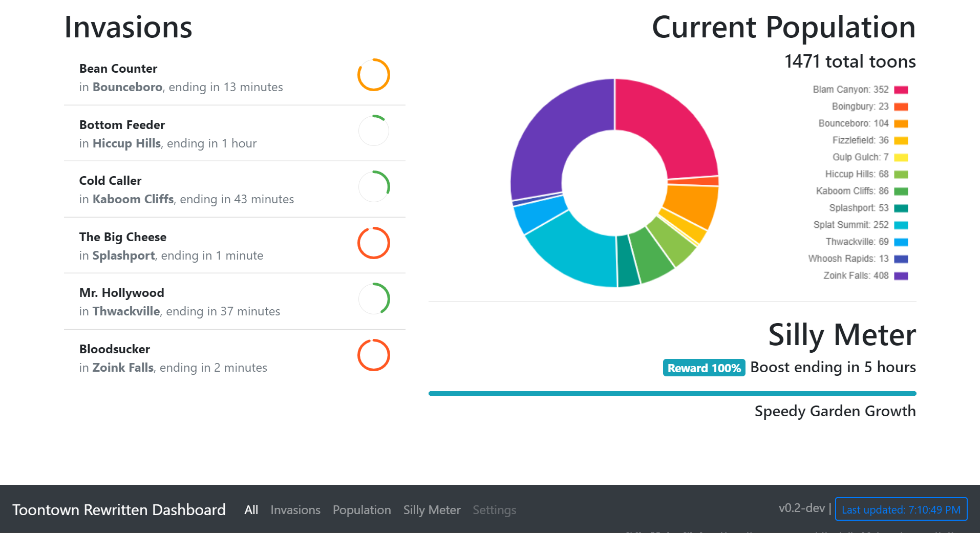Toggle the Whoosh Rapids legend color box
This screenshot has height=533, width=980.
tap(901, 259)
